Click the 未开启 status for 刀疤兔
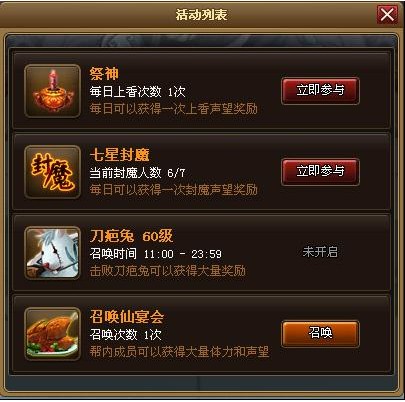 [320, 252]
